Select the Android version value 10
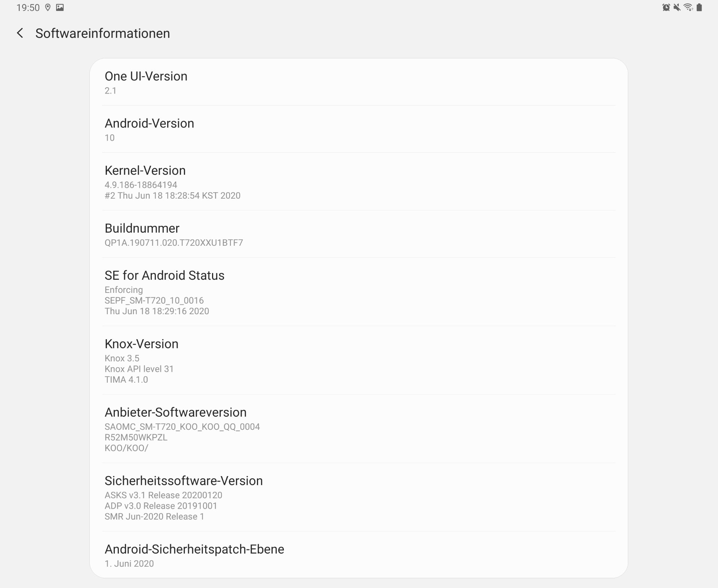Screen dimensions: 718x588 coord(110,138)
